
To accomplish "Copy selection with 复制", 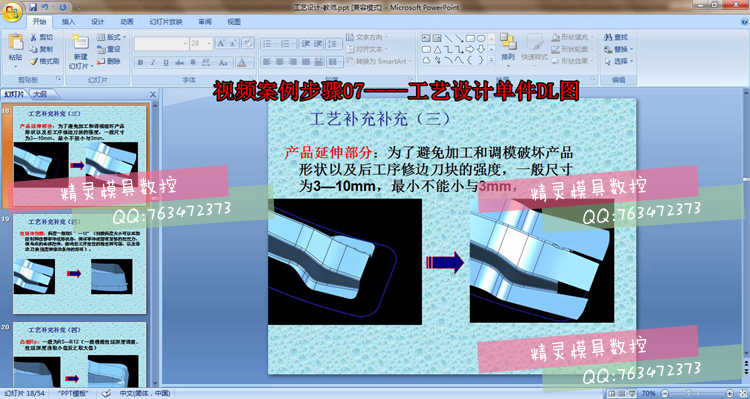I will (x=42, y=49).
